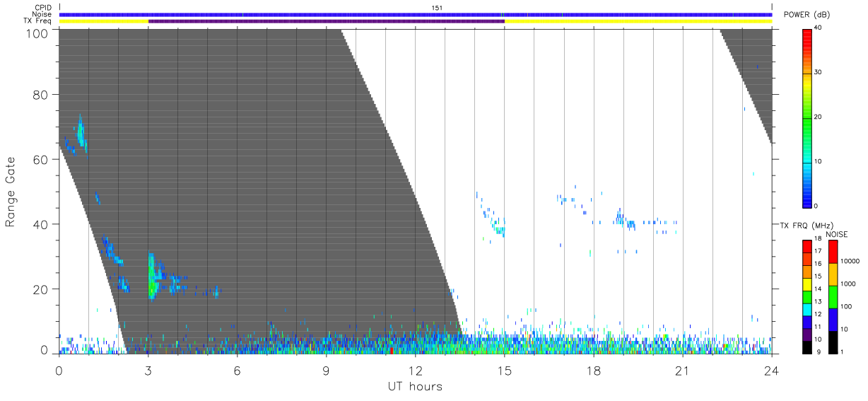Click the power scale value 40
868x401 pixels.
pyautogui.click(x=817, y=28)
